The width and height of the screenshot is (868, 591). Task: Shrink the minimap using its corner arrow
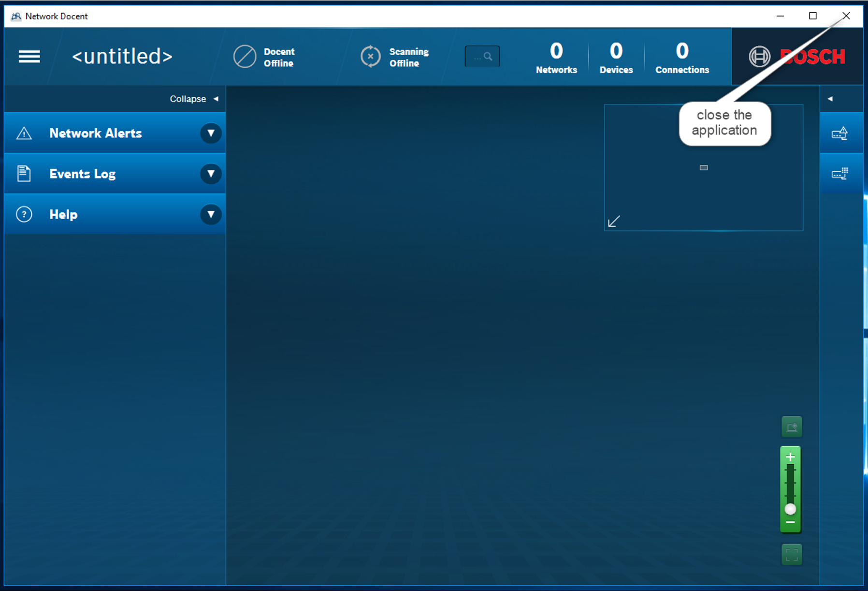[x=614, y=222]
